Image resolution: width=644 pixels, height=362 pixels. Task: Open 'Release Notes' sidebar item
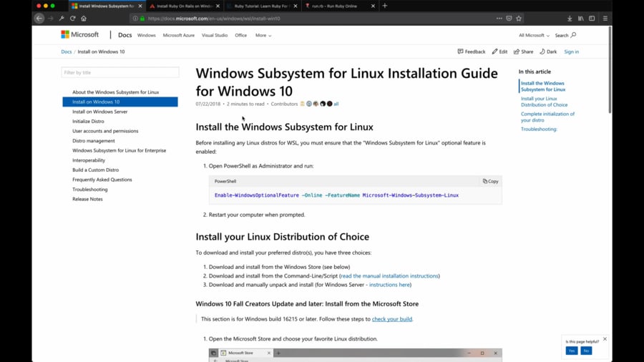pyautogui.click(x=87, y=199)
